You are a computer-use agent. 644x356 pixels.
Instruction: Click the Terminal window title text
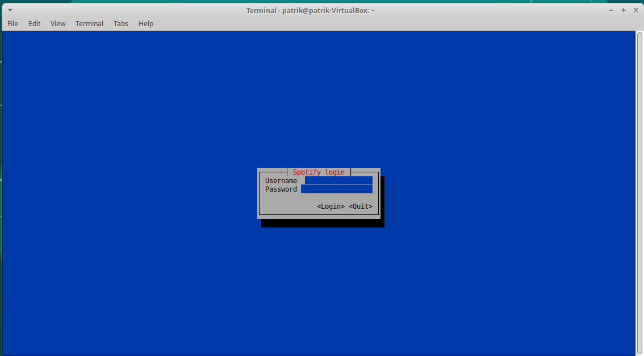pos(310,10)
